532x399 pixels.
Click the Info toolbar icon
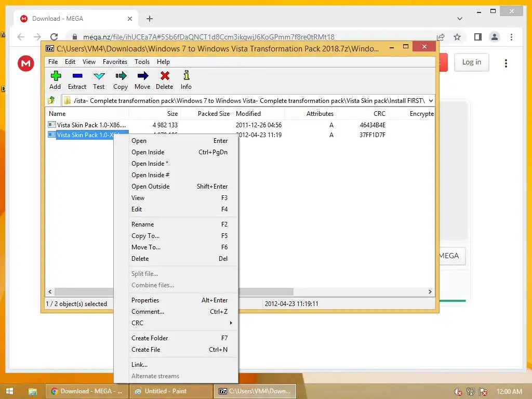pos(186,80)
